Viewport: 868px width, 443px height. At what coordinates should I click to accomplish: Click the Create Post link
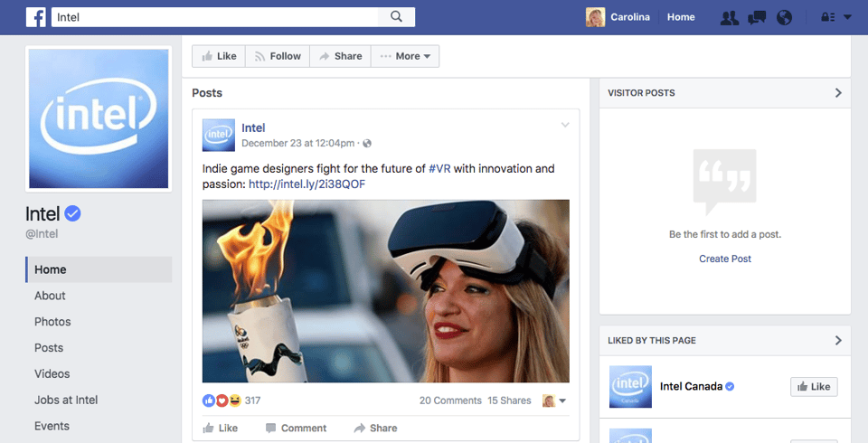[x=724, y=259]
